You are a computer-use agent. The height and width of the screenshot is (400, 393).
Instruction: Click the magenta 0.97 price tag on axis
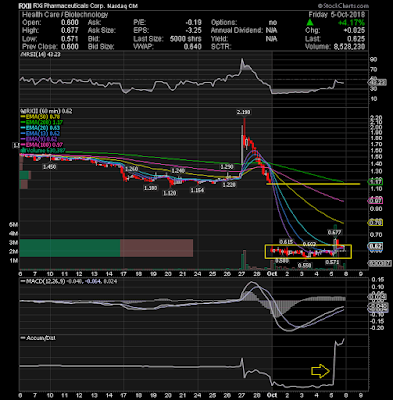click(375, 201)
